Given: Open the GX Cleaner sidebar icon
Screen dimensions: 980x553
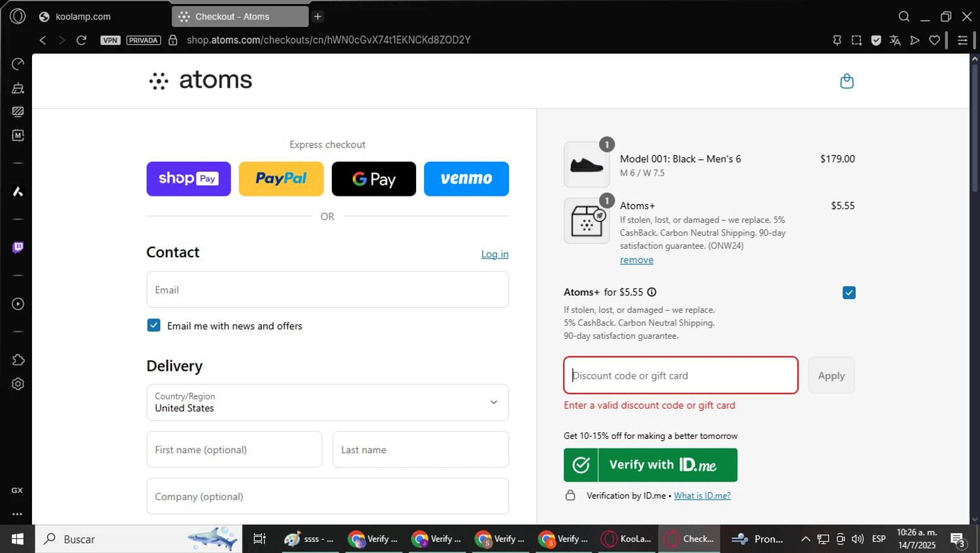Looking at the screenshot, I should point(18,88).
